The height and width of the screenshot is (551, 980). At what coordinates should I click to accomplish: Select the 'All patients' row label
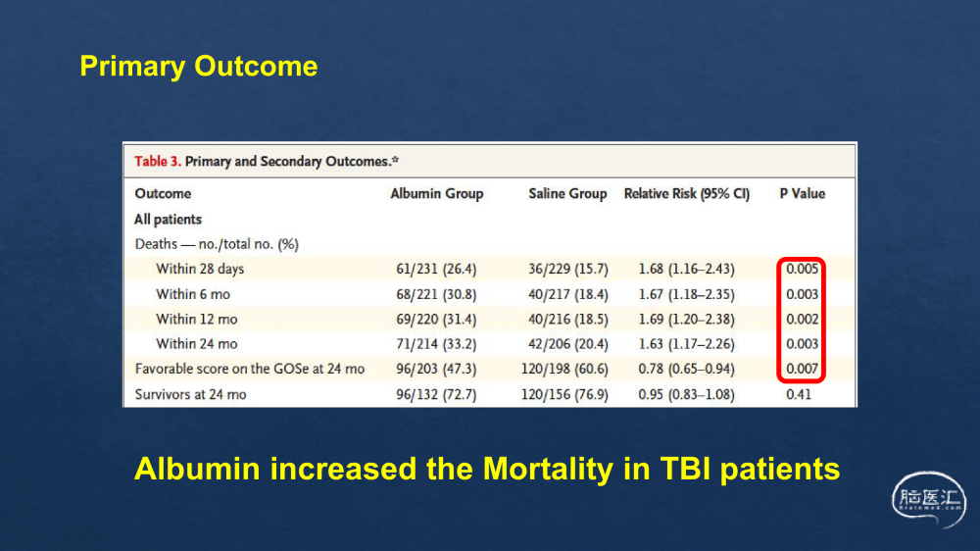click(169, 220)
